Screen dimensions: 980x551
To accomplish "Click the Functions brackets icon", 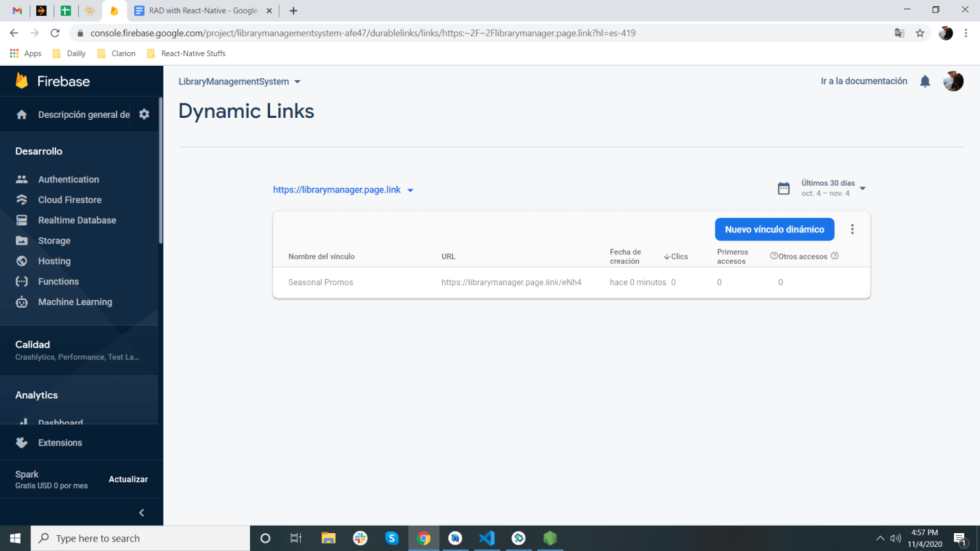I will click(x=22, y=282).
